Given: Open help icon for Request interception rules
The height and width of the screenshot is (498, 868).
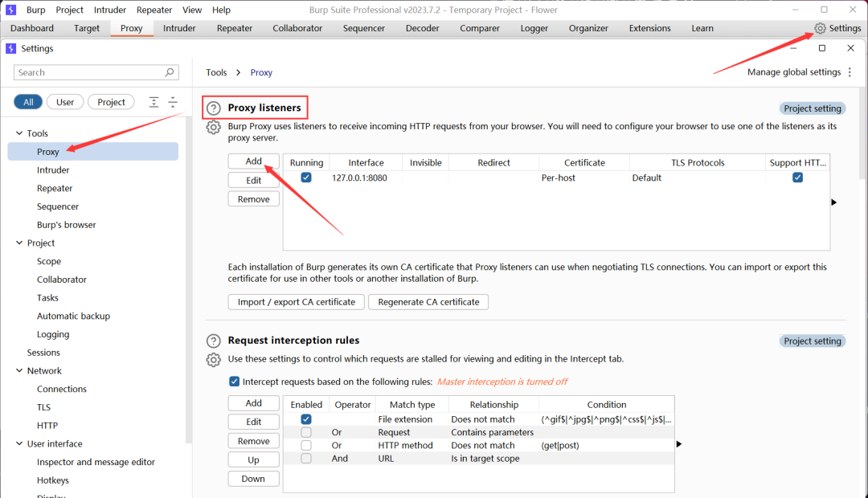Looking at the screenshot, I should 213,341.
